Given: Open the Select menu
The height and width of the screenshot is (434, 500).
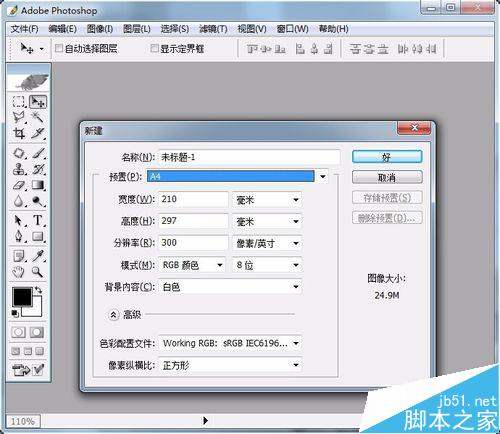Looking at the screenshot, I should tap(175, 29).
